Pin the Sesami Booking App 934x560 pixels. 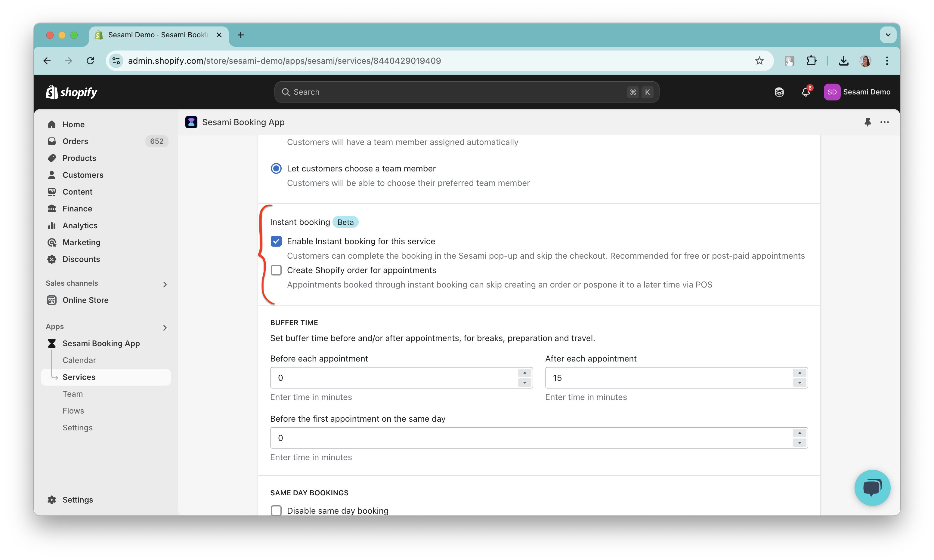coord(868,122)
